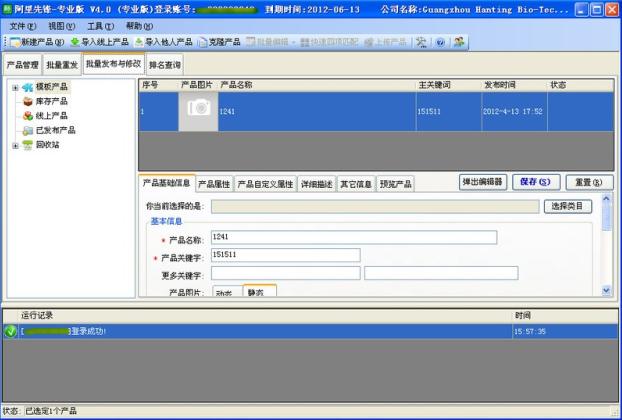Viewport: 622px width, 420px height.
Task: Click the 已发布产品 folder icon
Action: (28, 130)
